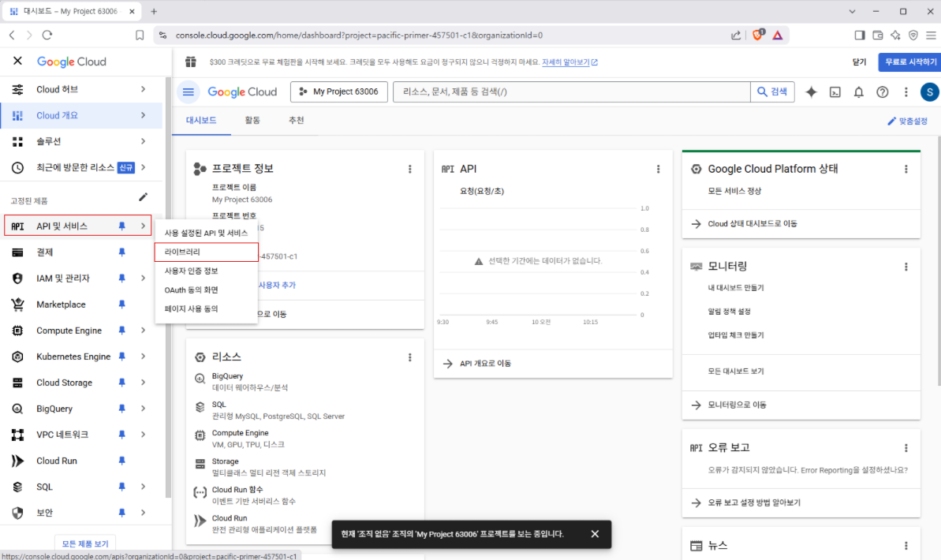Click the BigQuery magnifier icon in sidebar
This screenshot has height=560, width=941.
pos(17,409)
